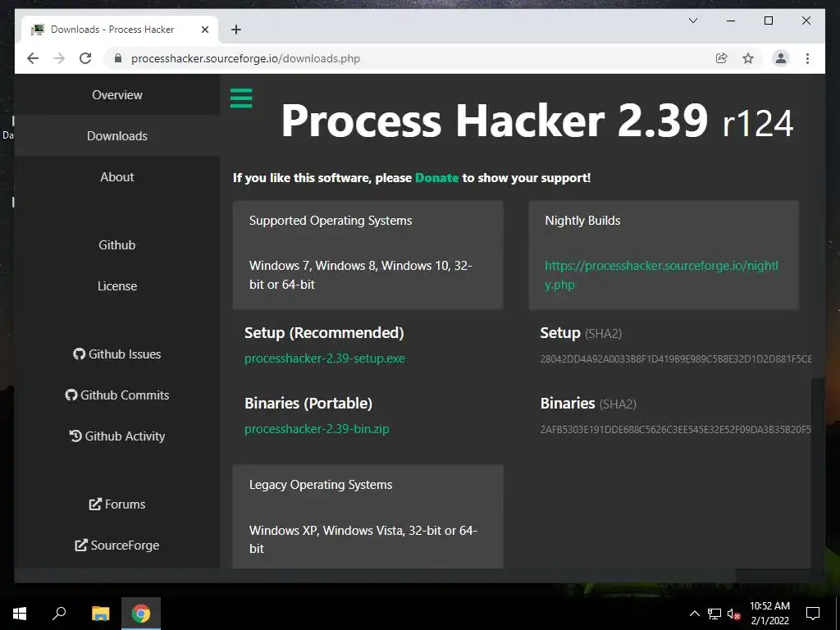
Task: Click the browser forward arrow
Action: [x=59, y=58]
